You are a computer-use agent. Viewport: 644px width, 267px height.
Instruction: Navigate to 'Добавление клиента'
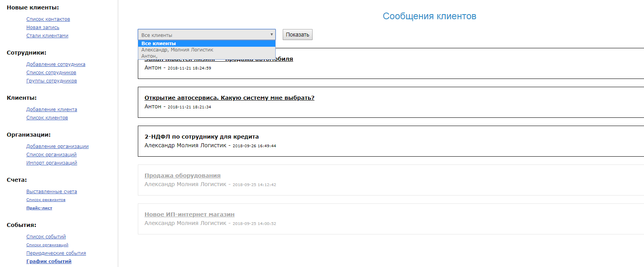pos(51,110)
